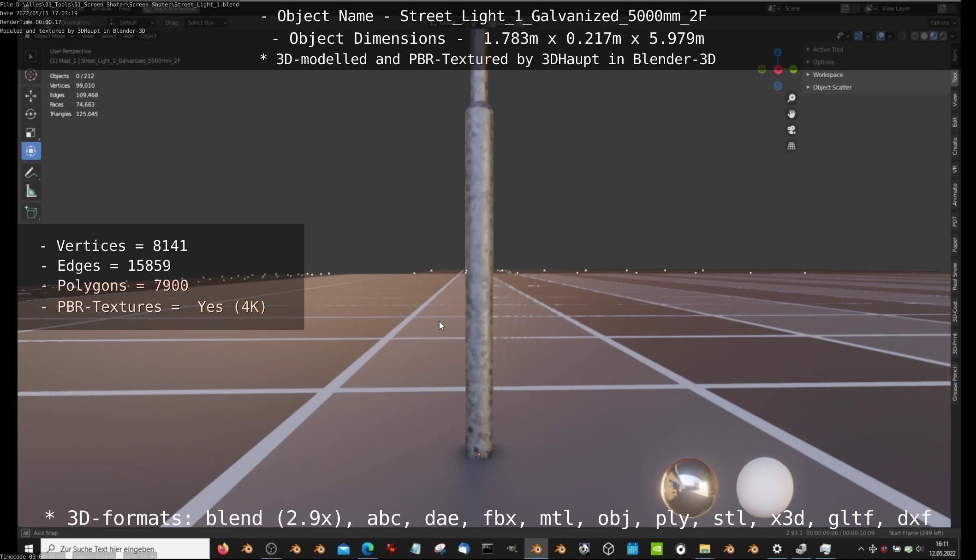Open shading options dropdown arrow
The height and width of the screenshot is (560, 976).
[952, 36]
